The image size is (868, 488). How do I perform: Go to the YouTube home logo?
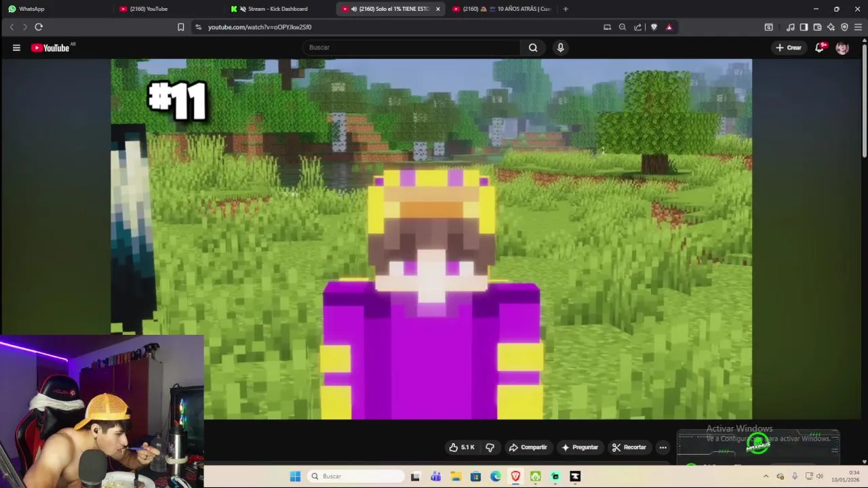coord(51,47)
